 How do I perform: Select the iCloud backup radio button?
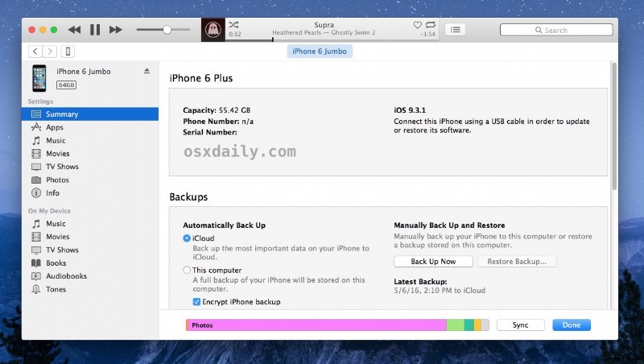coord(187,238)
